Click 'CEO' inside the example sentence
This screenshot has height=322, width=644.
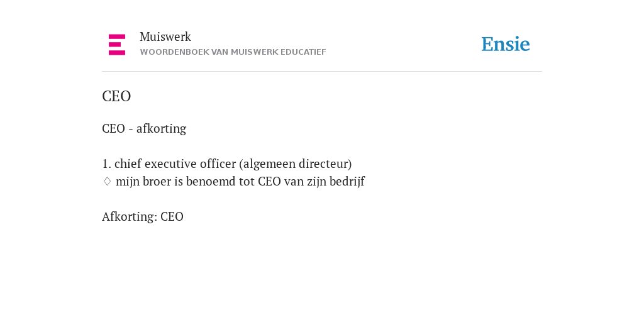pos(269,182)
